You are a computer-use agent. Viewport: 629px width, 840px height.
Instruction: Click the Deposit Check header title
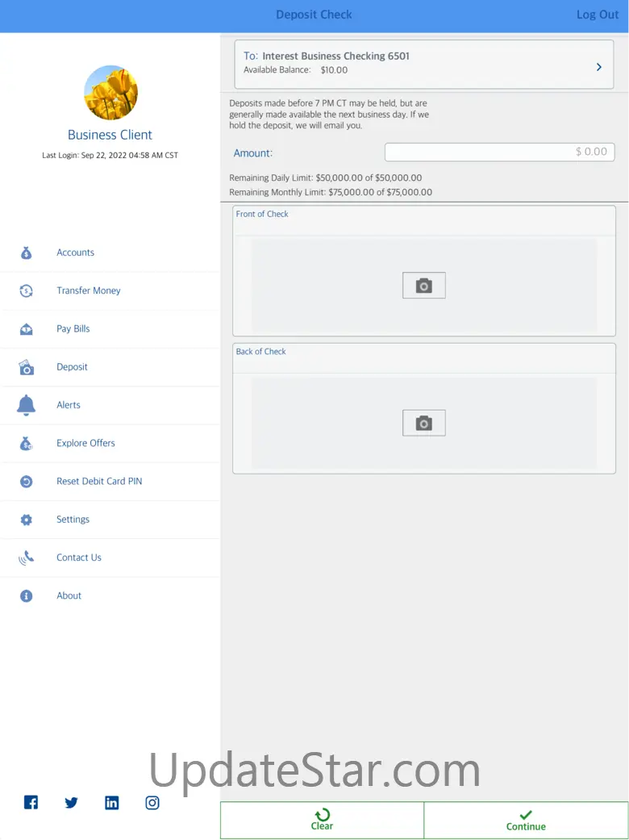coord(314,15)
